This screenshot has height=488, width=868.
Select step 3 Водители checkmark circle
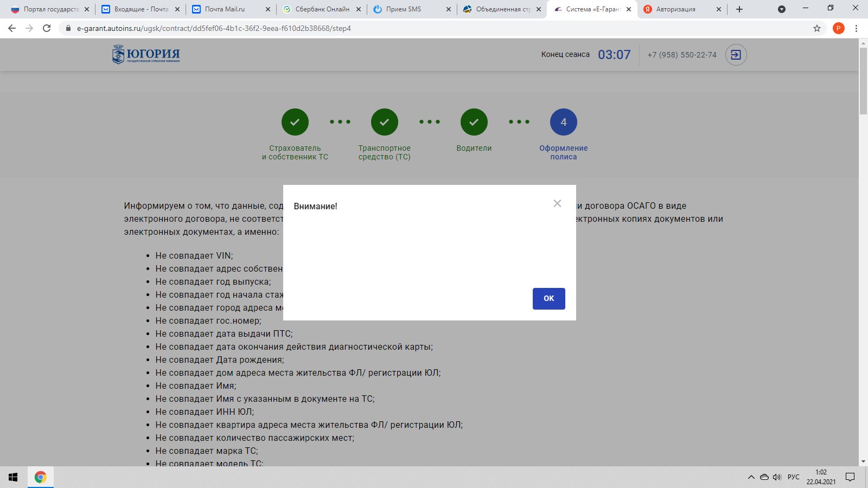[x=474, y=123]
